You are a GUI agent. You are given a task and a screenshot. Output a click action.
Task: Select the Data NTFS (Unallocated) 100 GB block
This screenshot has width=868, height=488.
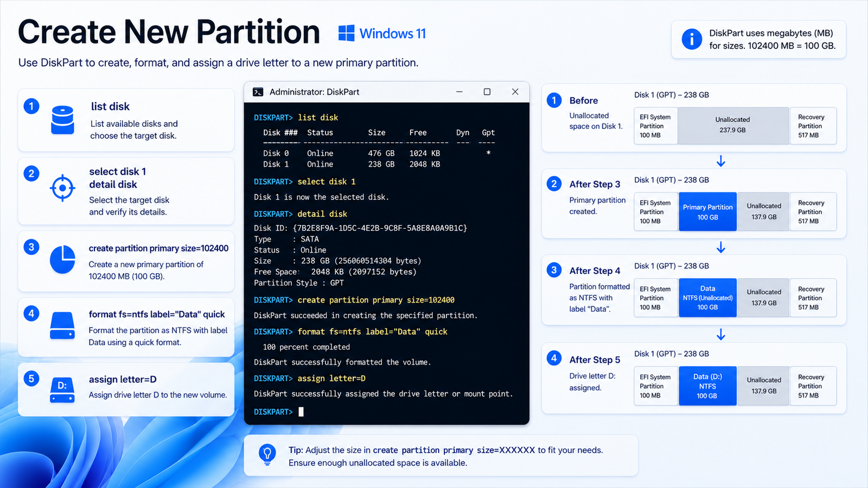[x=707, y=298]
